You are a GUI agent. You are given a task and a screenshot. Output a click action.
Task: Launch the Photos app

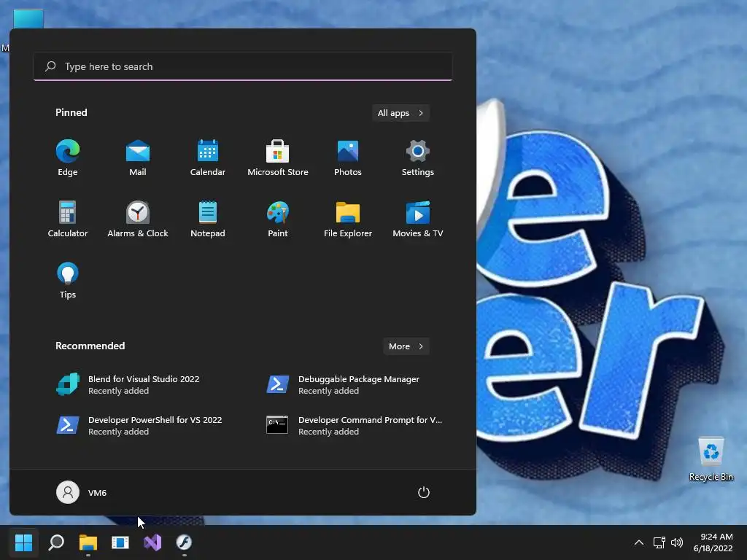point(348,158)
